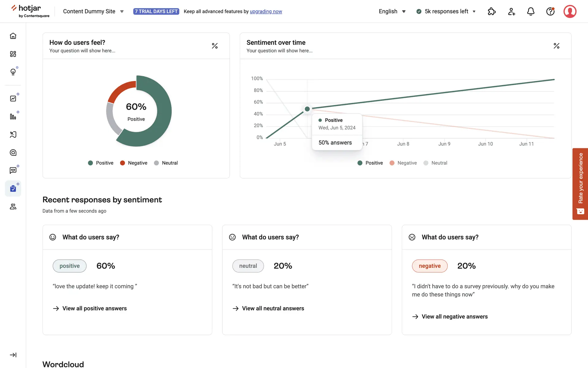This screenshot has height=368, width=588.
Task: Click View all positive answers
Action: click(94, 309)
